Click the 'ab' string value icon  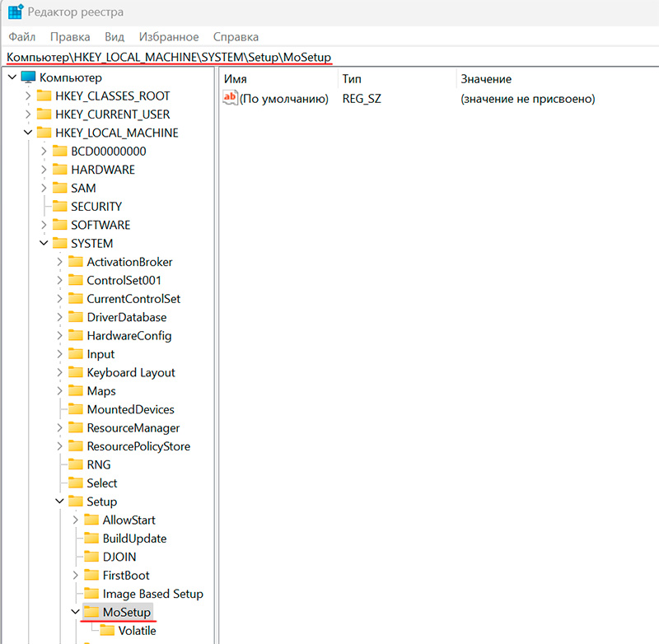(x=231, y=99)
